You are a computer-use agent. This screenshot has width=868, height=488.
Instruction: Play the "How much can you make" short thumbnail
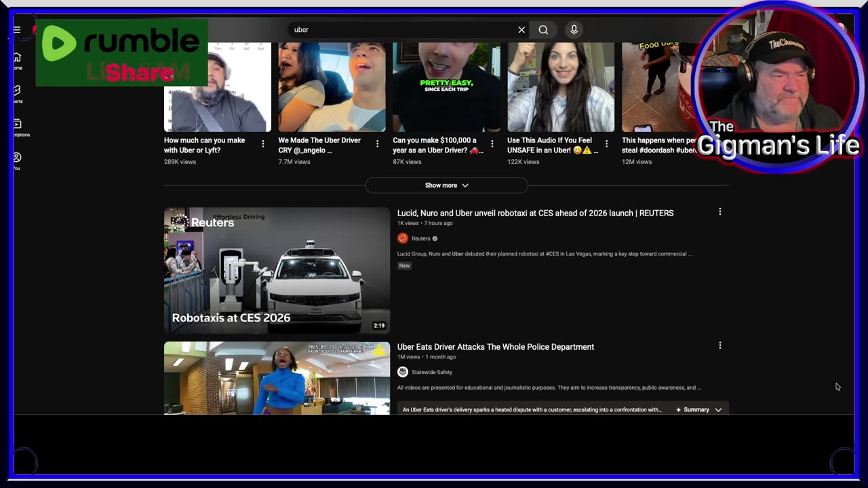[x=218, y=87]
